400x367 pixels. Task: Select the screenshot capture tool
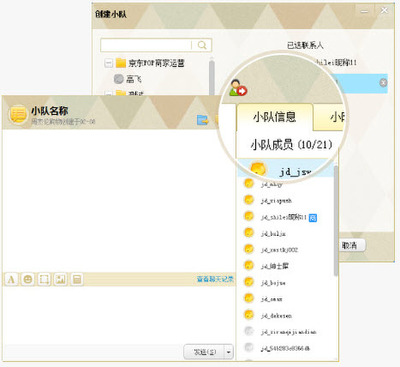point(44,279)
